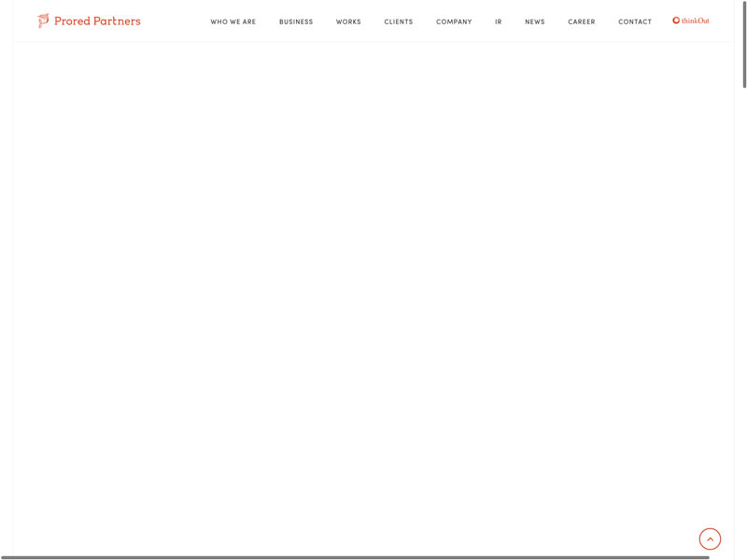Screen dimensions: 747x560
Task: Go to the BUSINESS section
Action: 296,21
